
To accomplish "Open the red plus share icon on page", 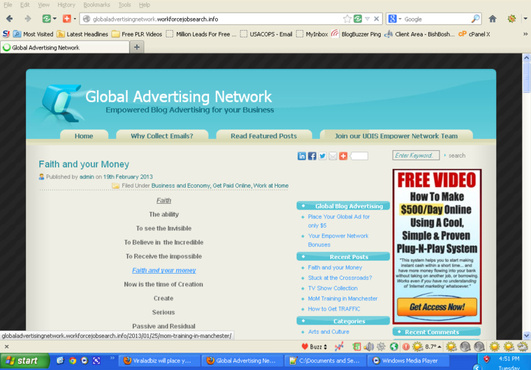I will (343, 156).
